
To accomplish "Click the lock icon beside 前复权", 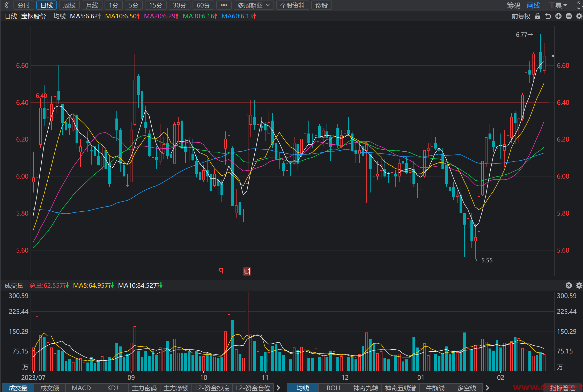I will [538, 16].
